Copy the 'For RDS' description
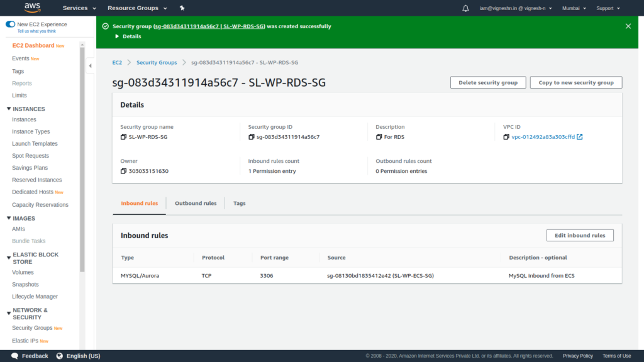 (x=379, y=137)
